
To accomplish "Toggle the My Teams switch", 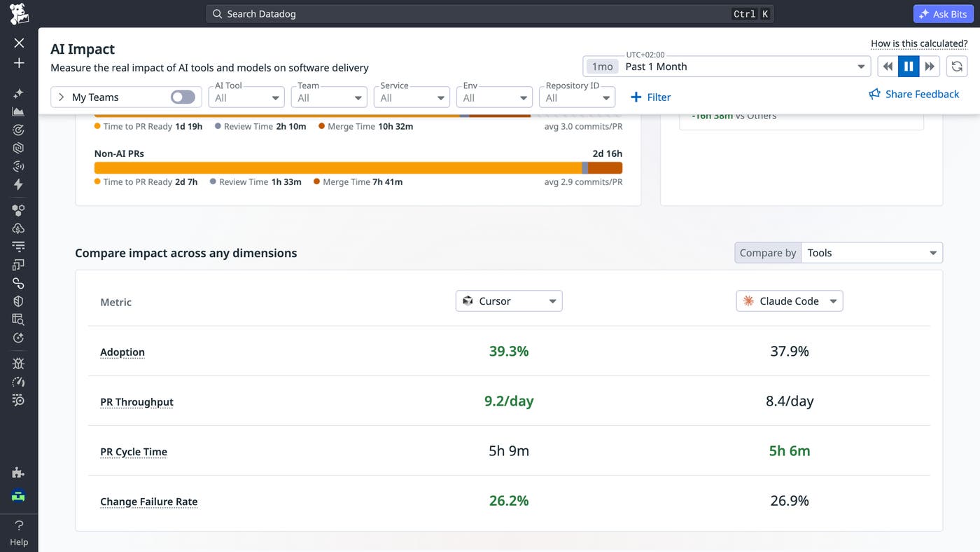I will pos(183,97).
